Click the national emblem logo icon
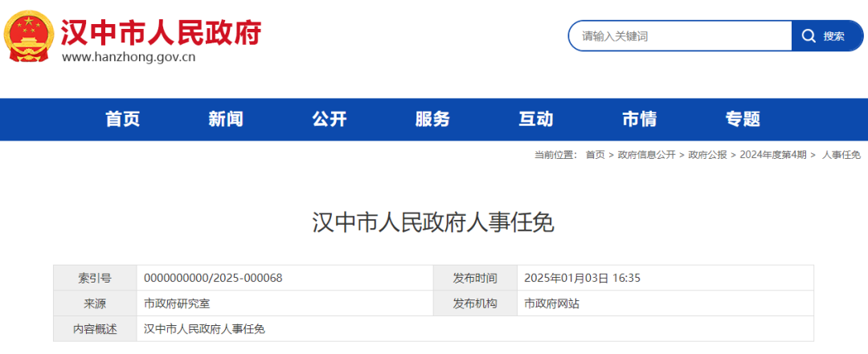The width and height of the screenshot is (868, 354). pyautogui.click(x=30, y=36)
